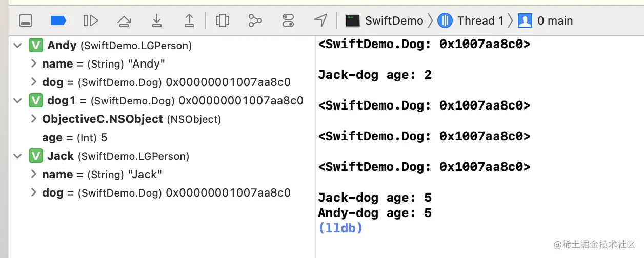The height and width of the screenshot is (258, 644).
Task: Expand the ObjectiveC.NSObject row
Action: point(33,119)
